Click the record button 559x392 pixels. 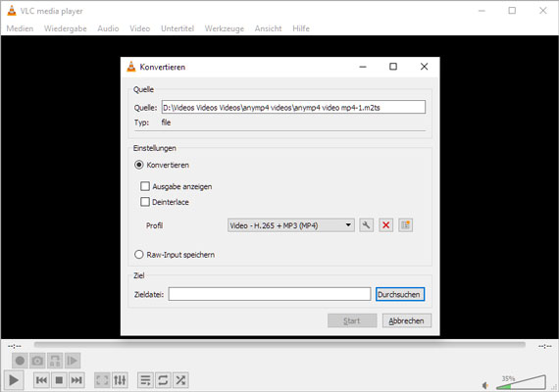click(20, 361)
